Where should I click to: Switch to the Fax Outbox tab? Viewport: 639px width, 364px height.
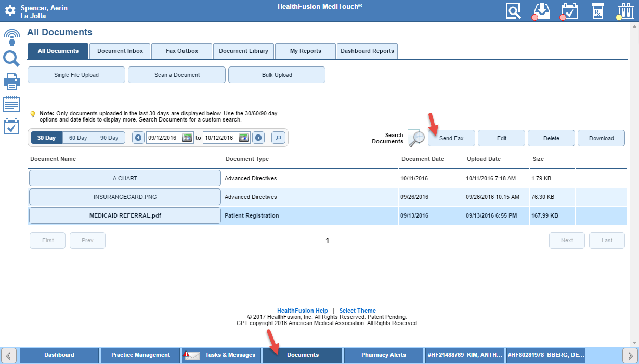tap(181, 51)
